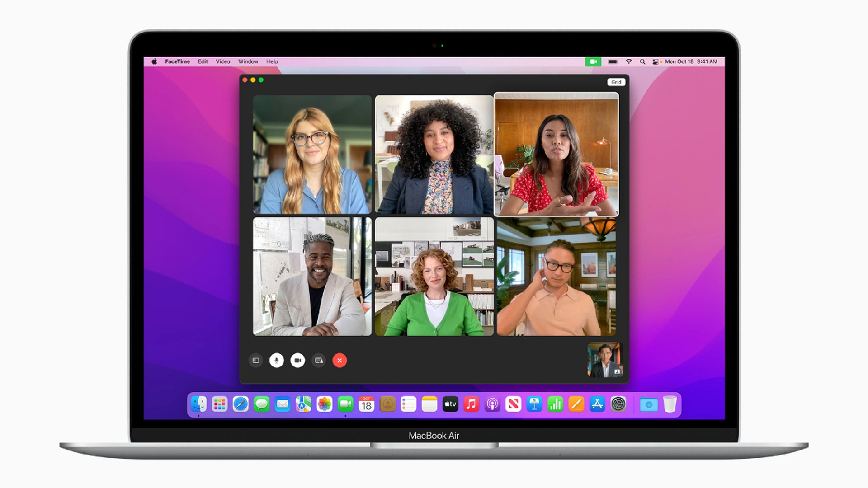Image resolution: width=868 pixels, height=488 pixels.
Task: Mute the microphone in the call
Action: click(x=276, y=361)
